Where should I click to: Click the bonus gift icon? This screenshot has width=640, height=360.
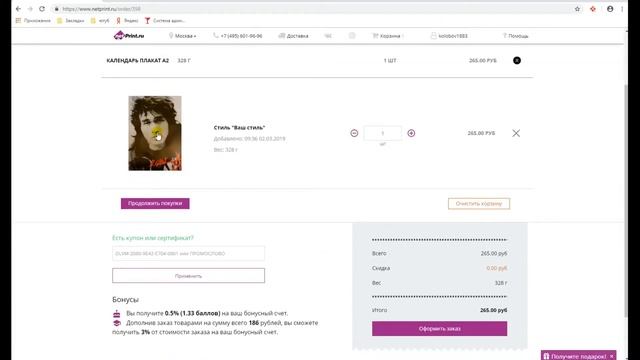pos(117,313)
